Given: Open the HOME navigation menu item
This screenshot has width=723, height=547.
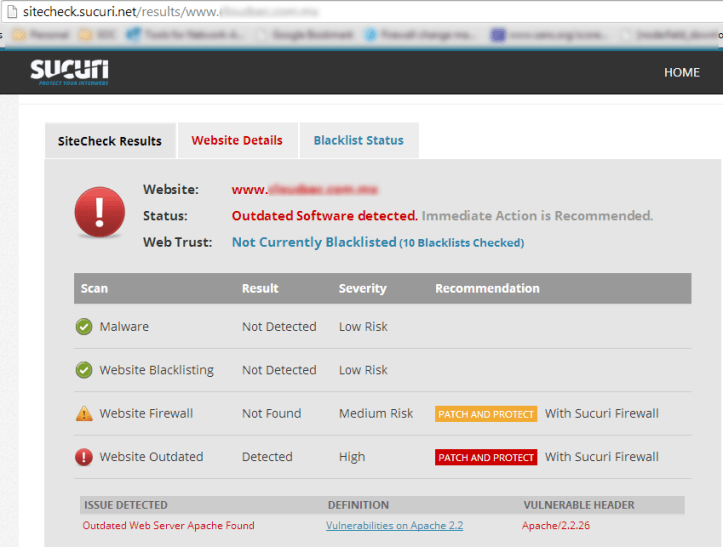Looking at the screenshot, I should click(681, 72).
